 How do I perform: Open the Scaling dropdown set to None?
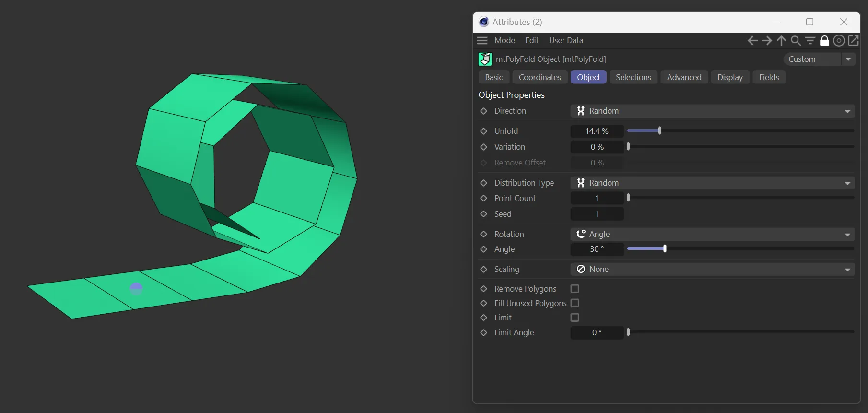pos(712,269)
